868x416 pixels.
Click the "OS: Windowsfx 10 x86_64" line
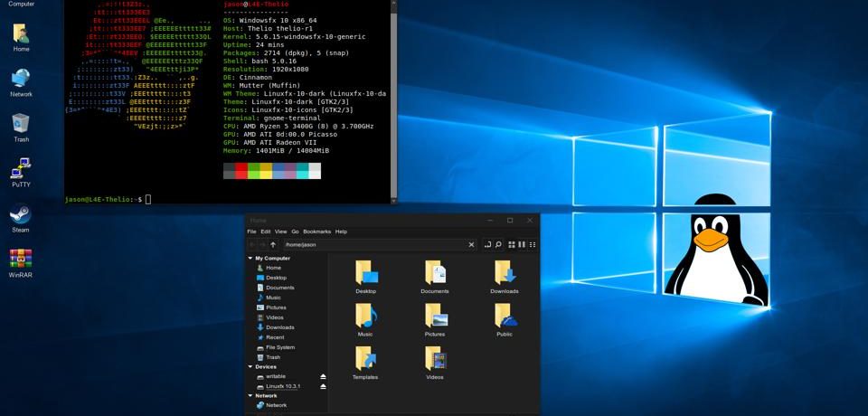(269, 21)
